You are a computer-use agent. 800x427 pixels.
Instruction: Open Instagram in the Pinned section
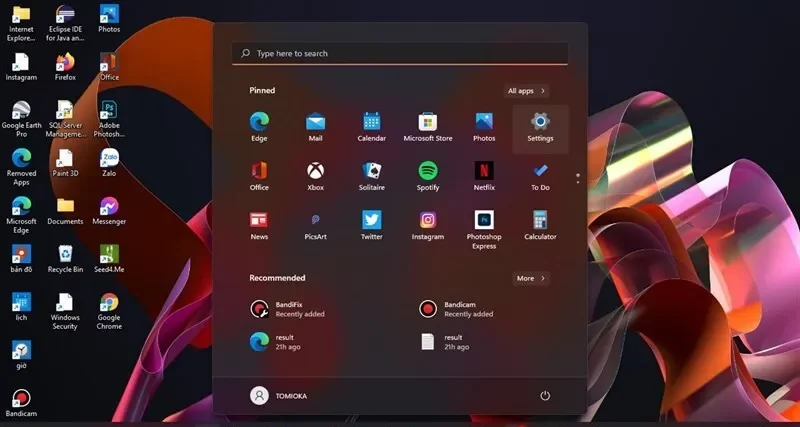click(428, 225)
